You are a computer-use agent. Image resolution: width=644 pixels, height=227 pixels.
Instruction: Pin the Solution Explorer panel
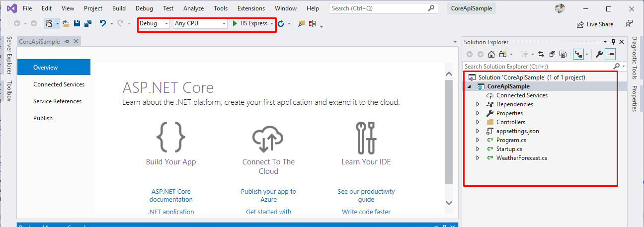pyautogui.click(x=613, y=42)
